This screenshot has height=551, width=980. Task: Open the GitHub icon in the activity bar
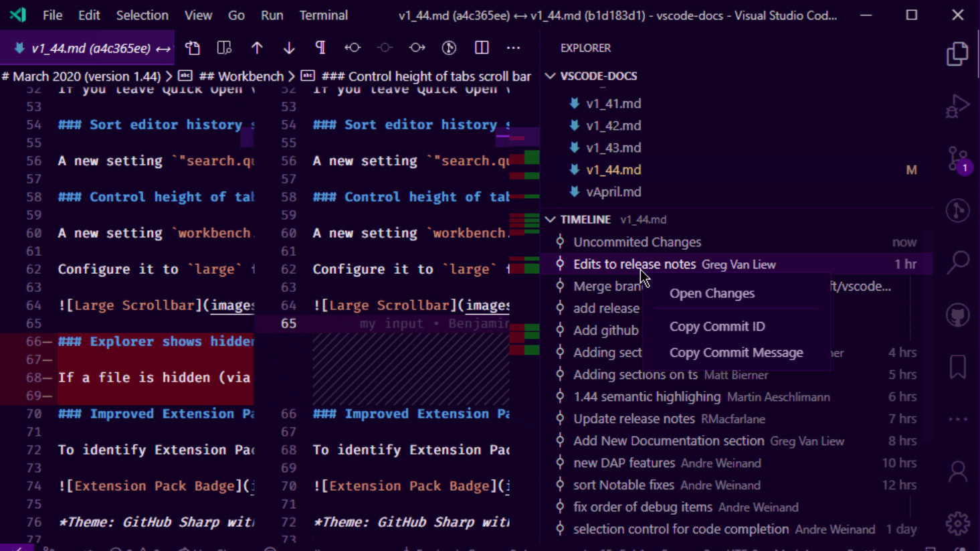tap(957, 313)
